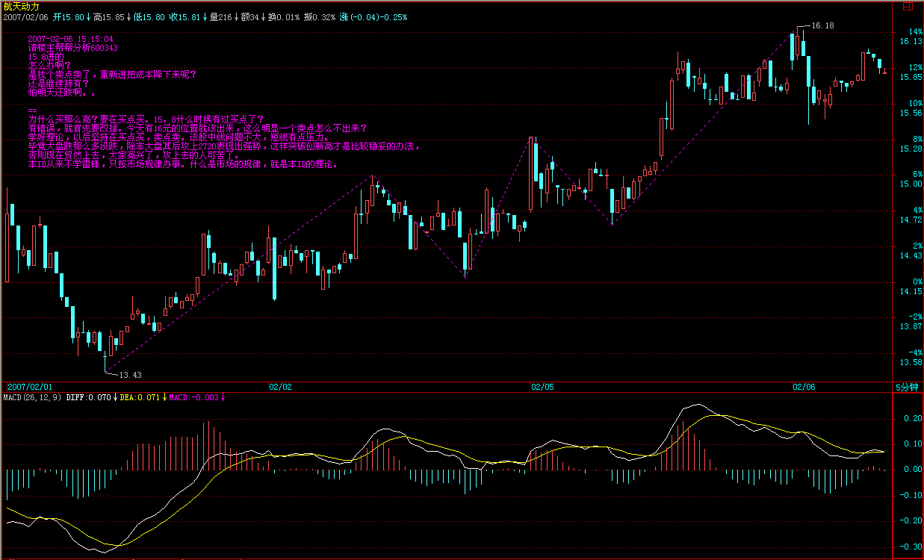Image resolution: width=924 pixels, height=560 pixels.
Task: Open the MACD(26,12,9) indicator parameters label
Action: pyautogui.click(x=32, y=398)
